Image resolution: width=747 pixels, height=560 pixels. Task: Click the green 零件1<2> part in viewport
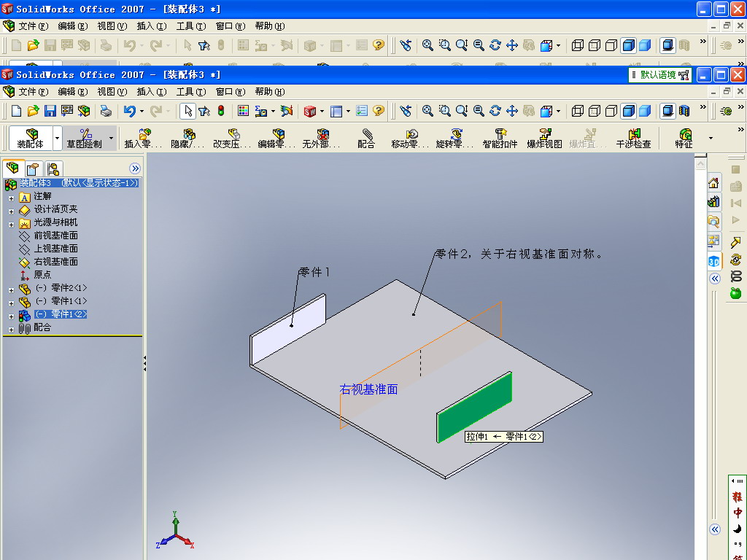point(474,407)
